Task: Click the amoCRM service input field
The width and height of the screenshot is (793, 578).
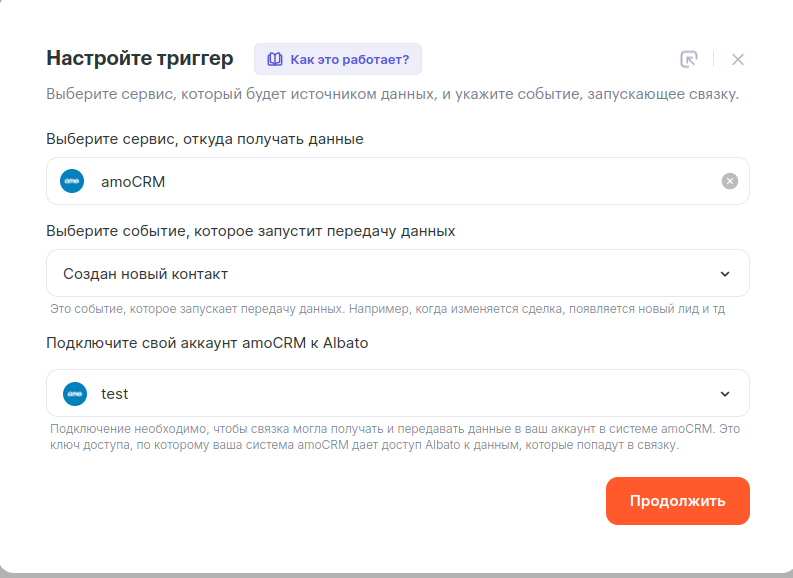Action: [x=400, y=181]
